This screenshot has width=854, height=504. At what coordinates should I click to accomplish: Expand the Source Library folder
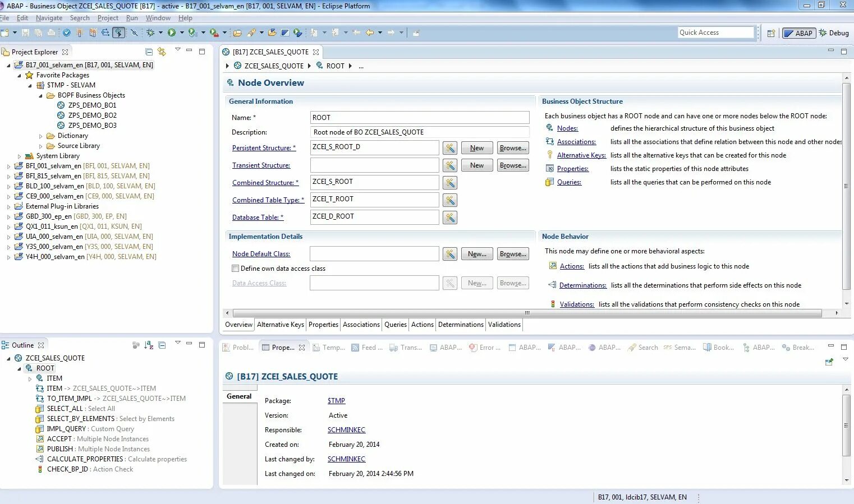(x=40, y=146)
